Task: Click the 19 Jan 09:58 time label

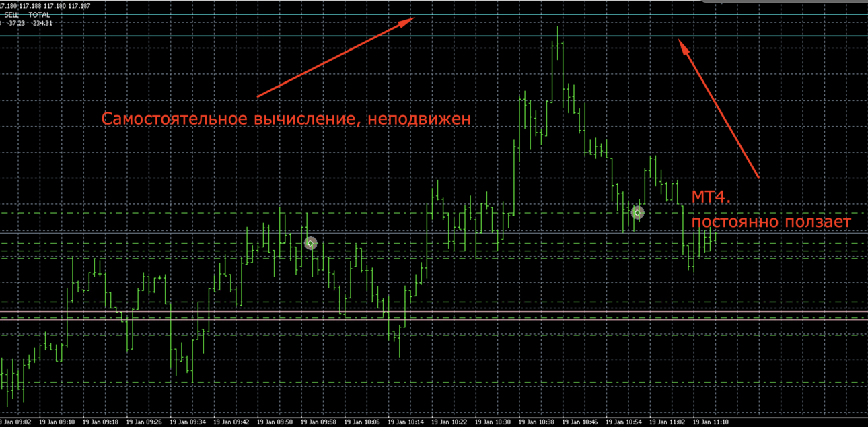Action: (319, 422)
